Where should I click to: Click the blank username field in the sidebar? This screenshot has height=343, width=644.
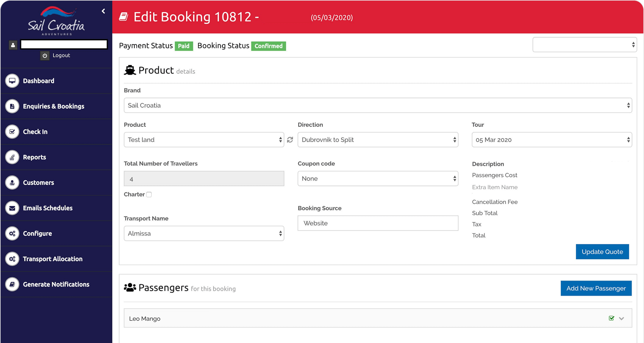click(x=64, y=45)
